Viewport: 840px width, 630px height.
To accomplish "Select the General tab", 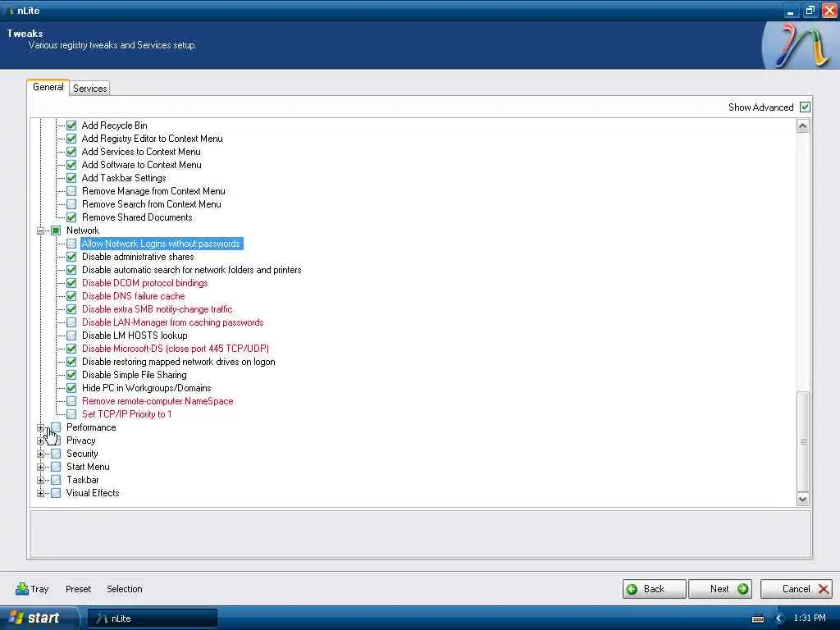I will [x=48, y=87].
